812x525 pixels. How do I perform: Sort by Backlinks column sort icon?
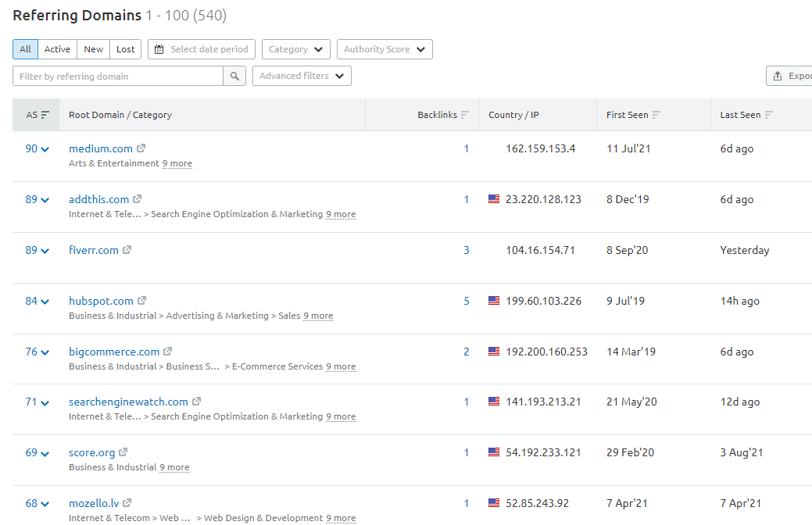click(x=464, y=114)
